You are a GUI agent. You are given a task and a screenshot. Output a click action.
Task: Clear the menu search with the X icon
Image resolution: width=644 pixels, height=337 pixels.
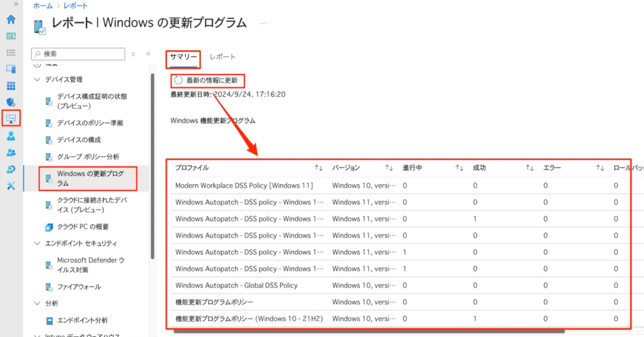[x=133, y=54]
